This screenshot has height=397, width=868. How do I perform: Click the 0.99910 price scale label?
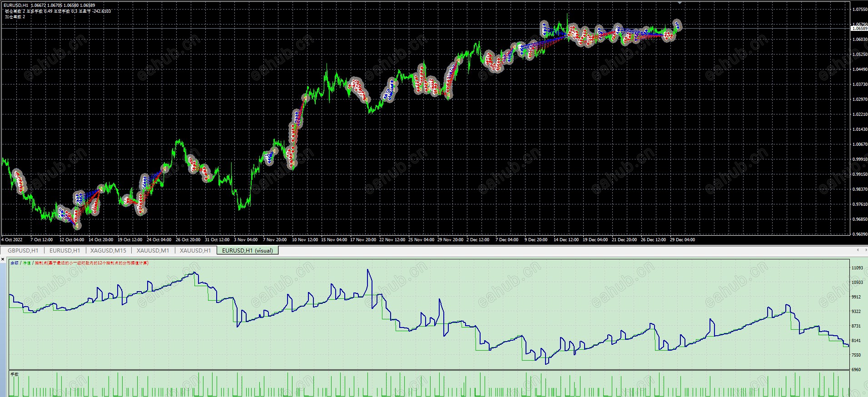click(859, 159)
